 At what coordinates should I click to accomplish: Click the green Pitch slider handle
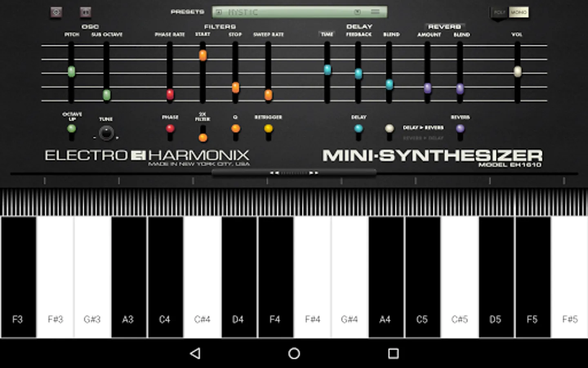click(x=71, y=72)
